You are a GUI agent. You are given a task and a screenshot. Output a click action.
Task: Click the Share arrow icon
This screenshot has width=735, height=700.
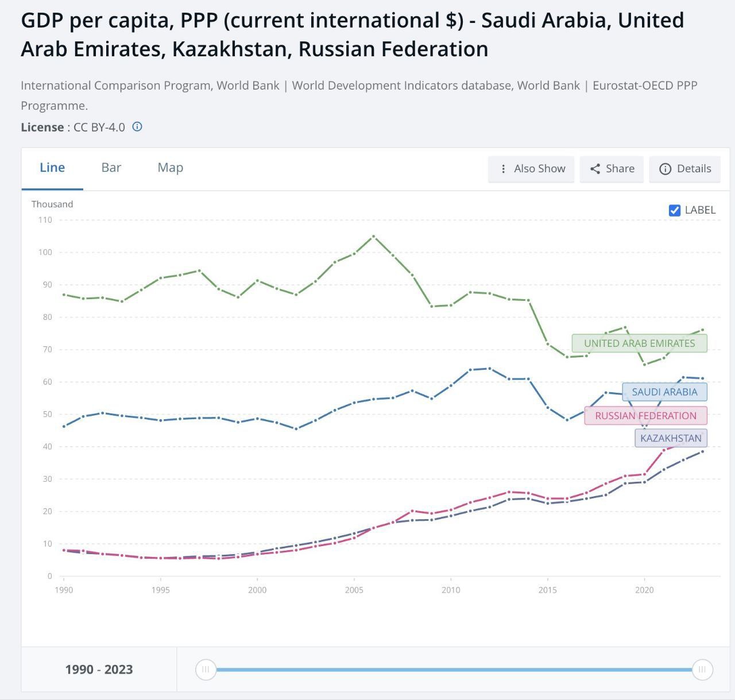tap(595, 169)
